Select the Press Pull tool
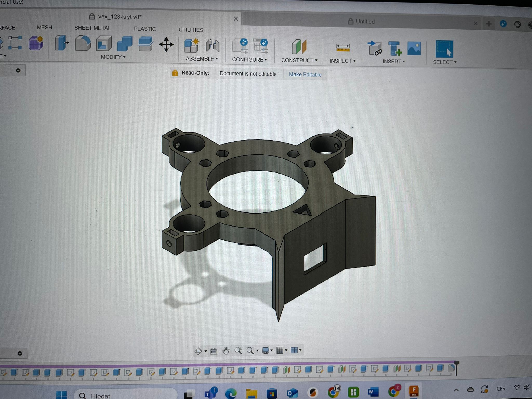This screenshot has width=532, height=399. coord(61,43)
